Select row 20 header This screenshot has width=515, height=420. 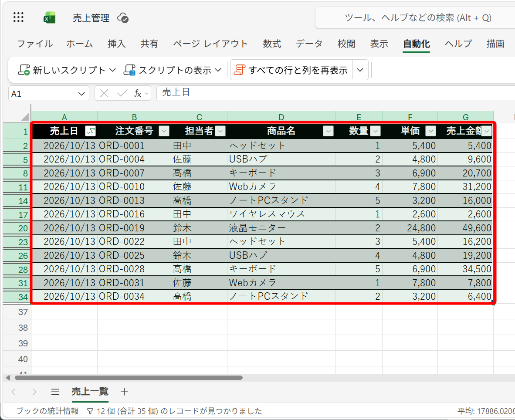click(17, 228)
